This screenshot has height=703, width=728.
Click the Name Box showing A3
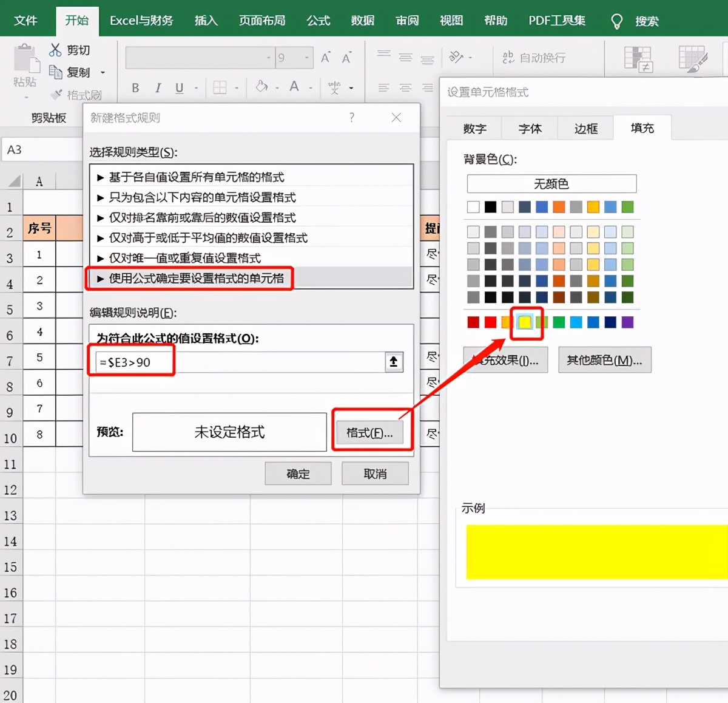click(40, 149)
